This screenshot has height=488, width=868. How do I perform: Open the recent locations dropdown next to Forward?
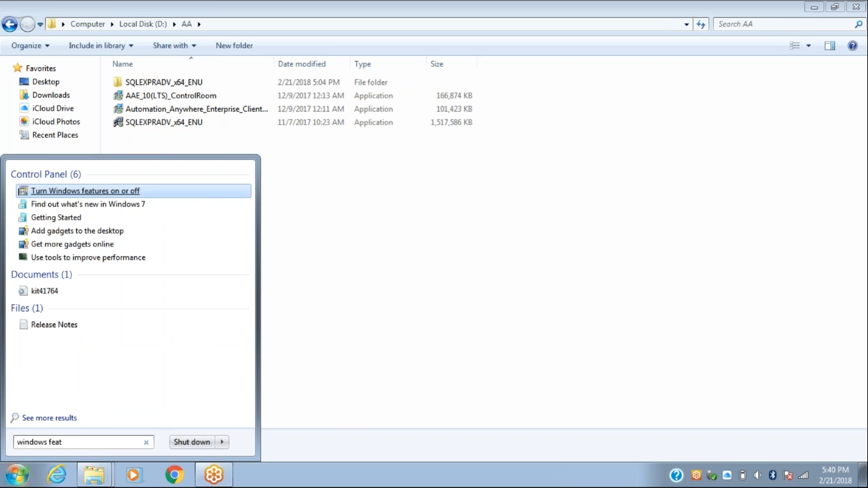click(41, 25)
